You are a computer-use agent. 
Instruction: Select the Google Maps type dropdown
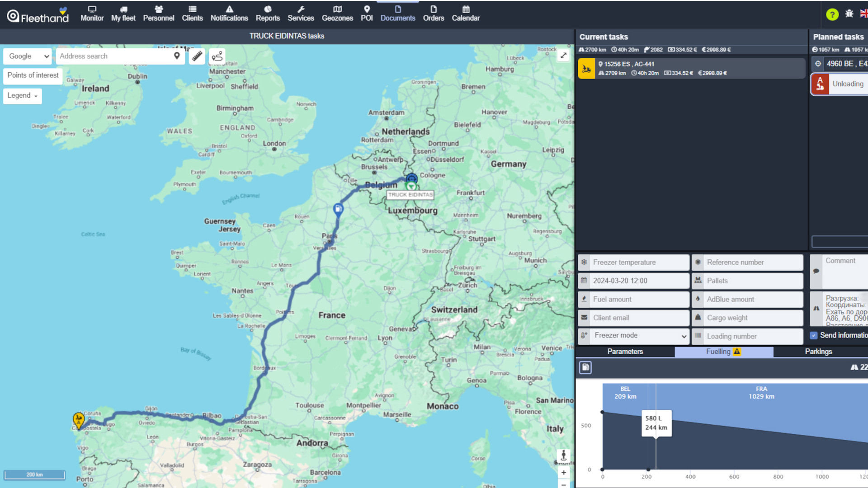pos(28,56)
